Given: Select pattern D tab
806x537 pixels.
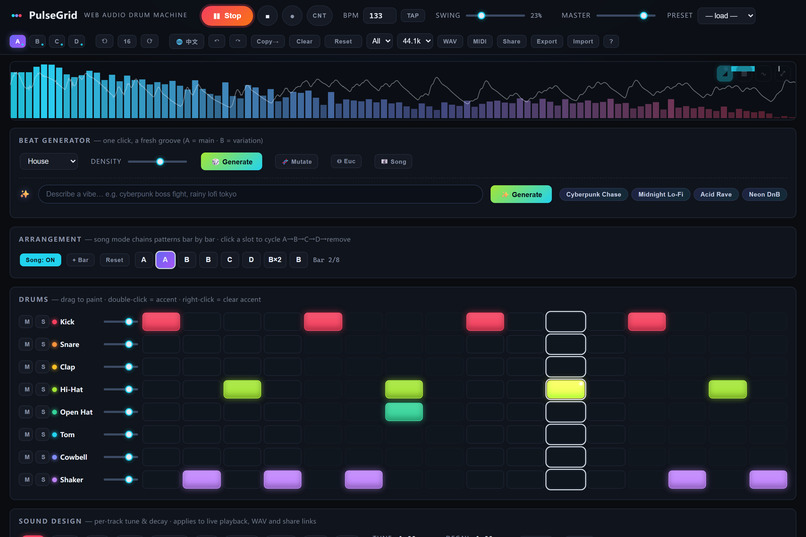Looking at the screenshot, I should coord(77,41).
